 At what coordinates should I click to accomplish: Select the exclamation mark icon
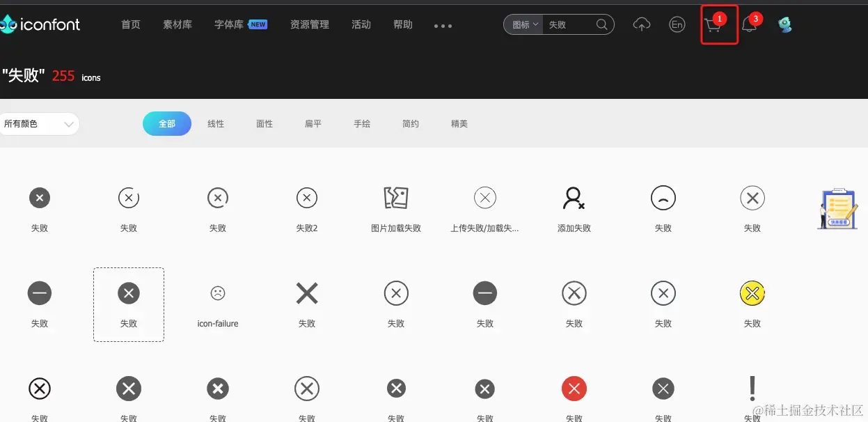click(752, 388)
